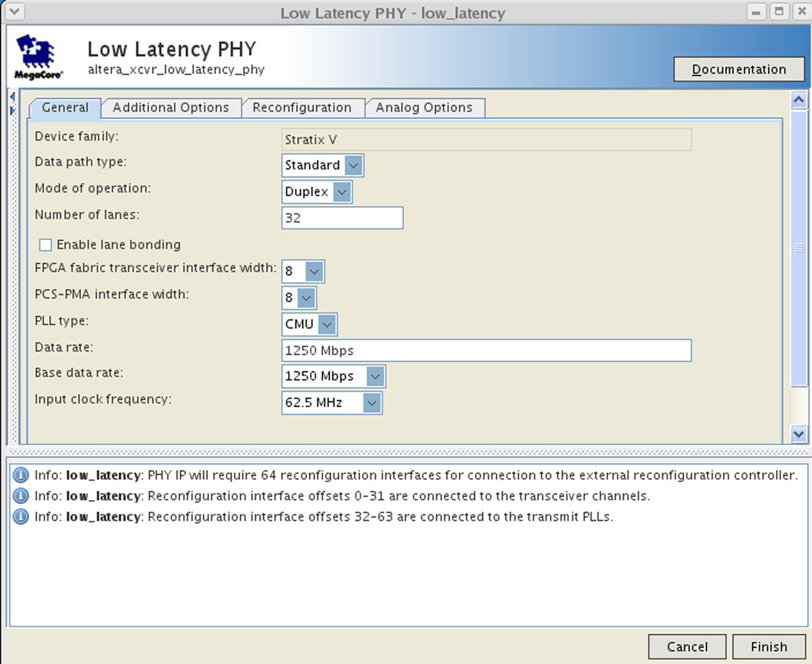Click the Finish button
Image resolution: width=812 pixels, height=664 pixels.
pos(769,647)
